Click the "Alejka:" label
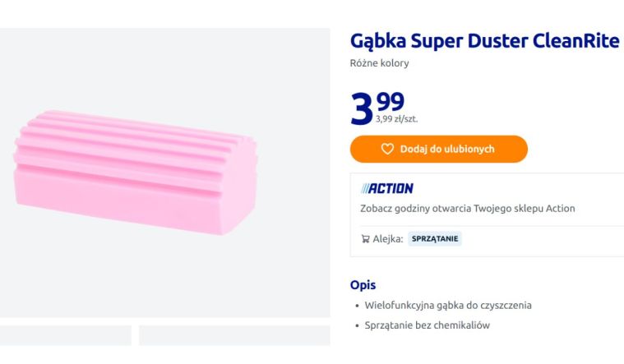This screenshot has width=624, height=364. coord(388,239)
